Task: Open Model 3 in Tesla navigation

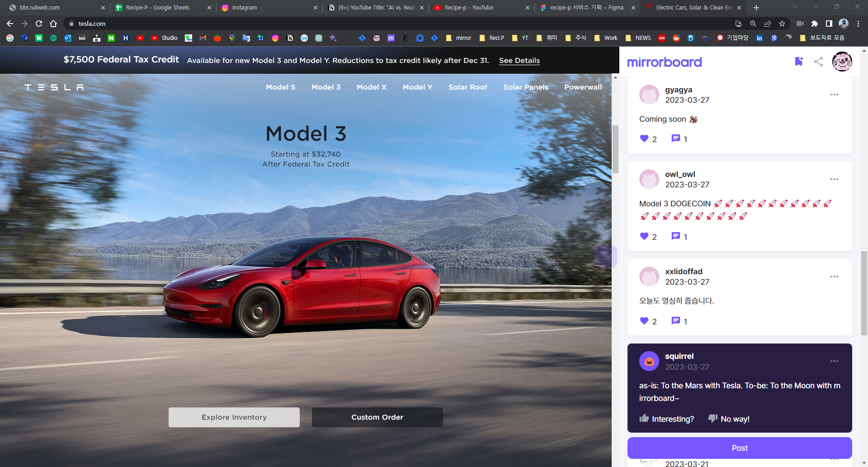Action: coord(326,87)
